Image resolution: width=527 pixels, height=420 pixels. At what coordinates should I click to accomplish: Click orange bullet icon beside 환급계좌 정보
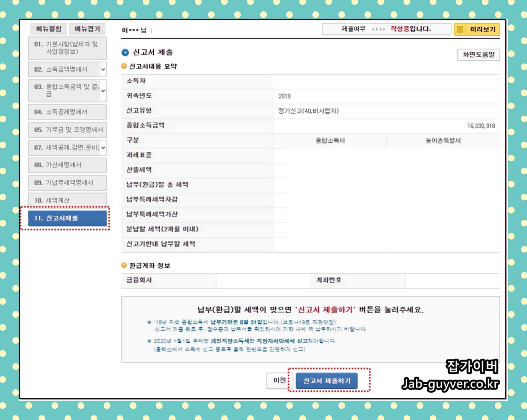[x=124, y=265]
